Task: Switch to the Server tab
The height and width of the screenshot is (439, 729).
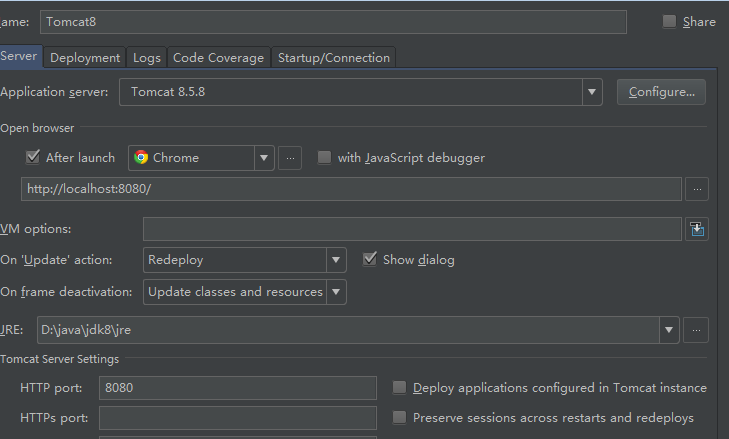Action: click(19, 56)
